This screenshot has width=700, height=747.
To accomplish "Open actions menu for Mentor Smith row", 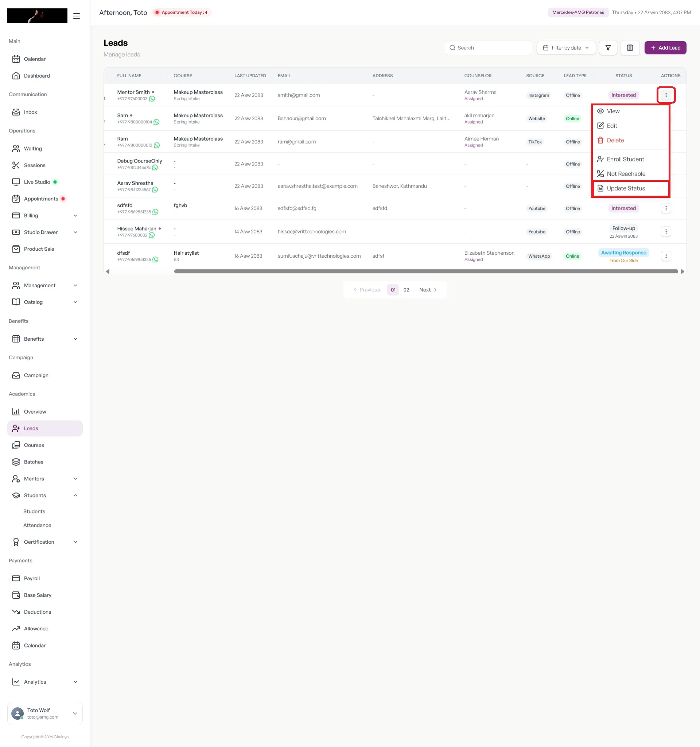I will pos(666,95).
